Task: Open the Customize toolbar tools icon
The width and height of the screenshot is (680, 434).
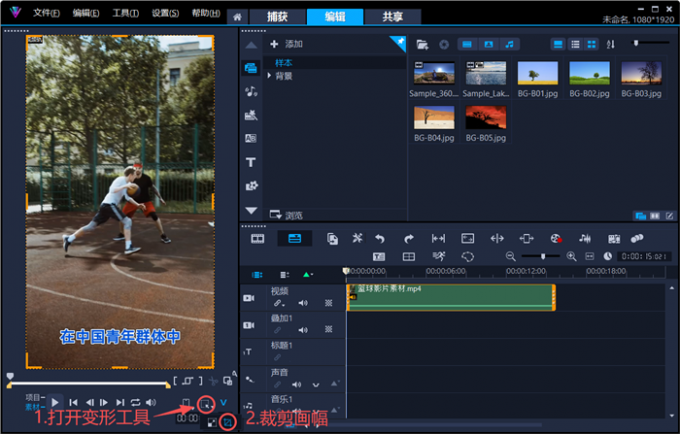Action: (x=357, y=238)
